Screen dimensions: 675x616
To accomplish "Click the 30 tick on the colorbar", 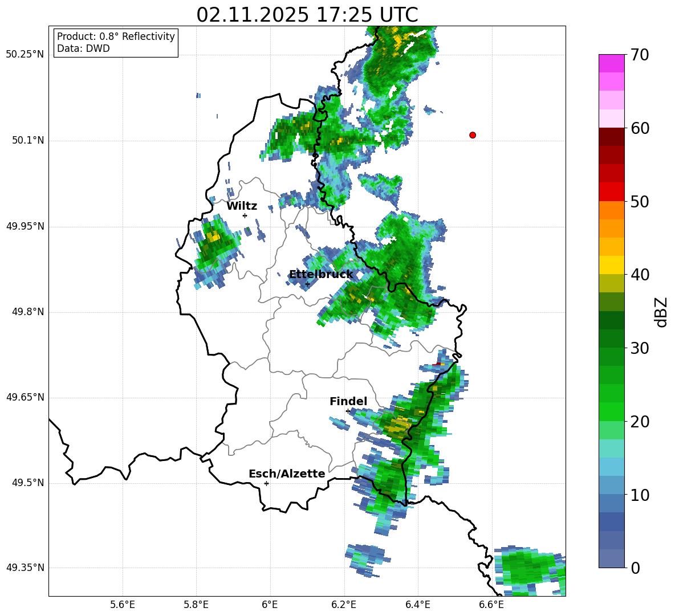I will [639, 348].
